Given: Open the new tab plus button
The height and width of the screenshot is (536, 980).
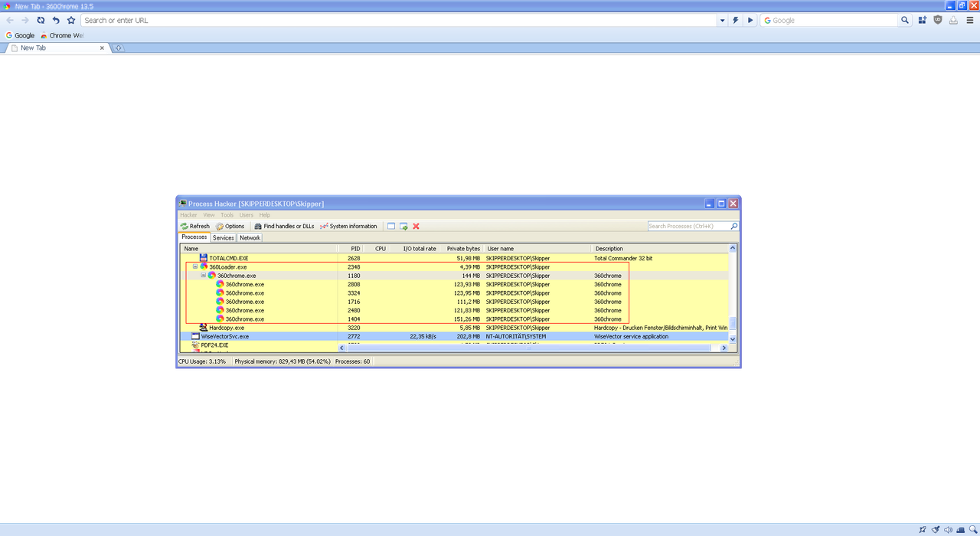Looking at the screenshot, I should coord(118,48).
